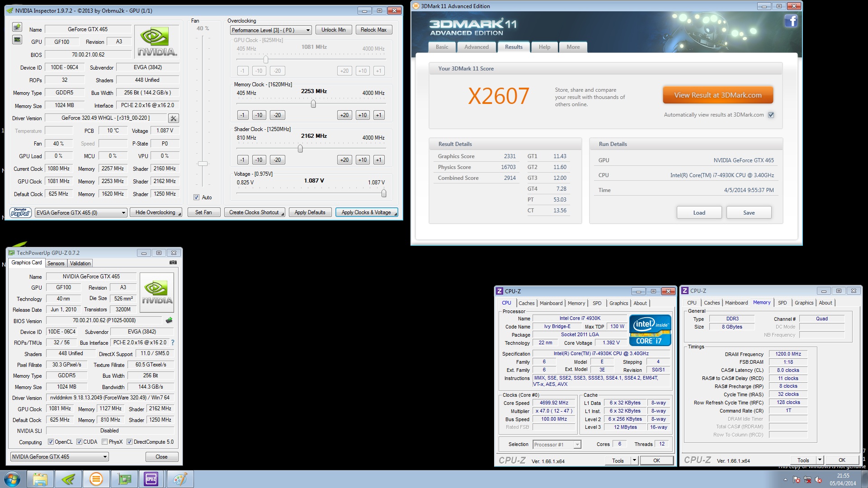
Task: Show hidden system tray icons
Action: tap(785, 480)
